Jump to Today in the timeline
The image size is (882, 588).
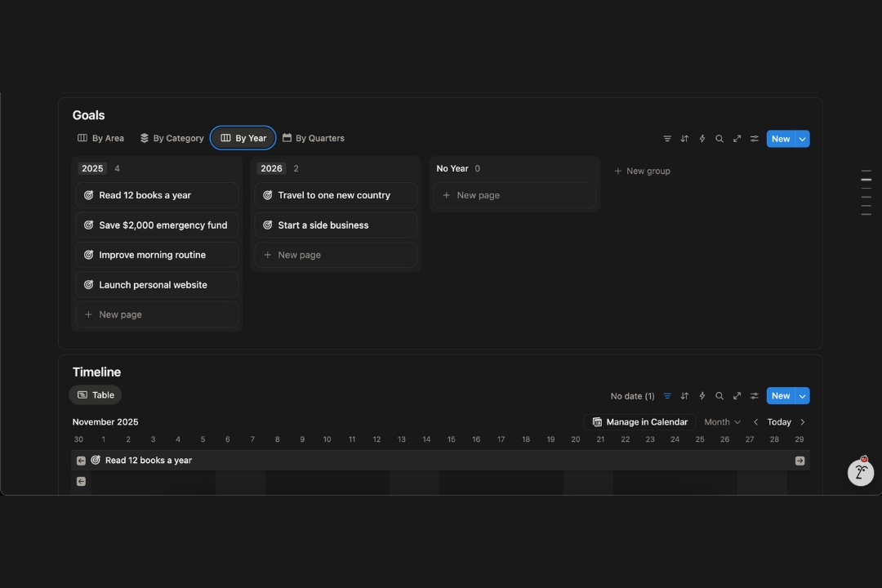(779, 422)
